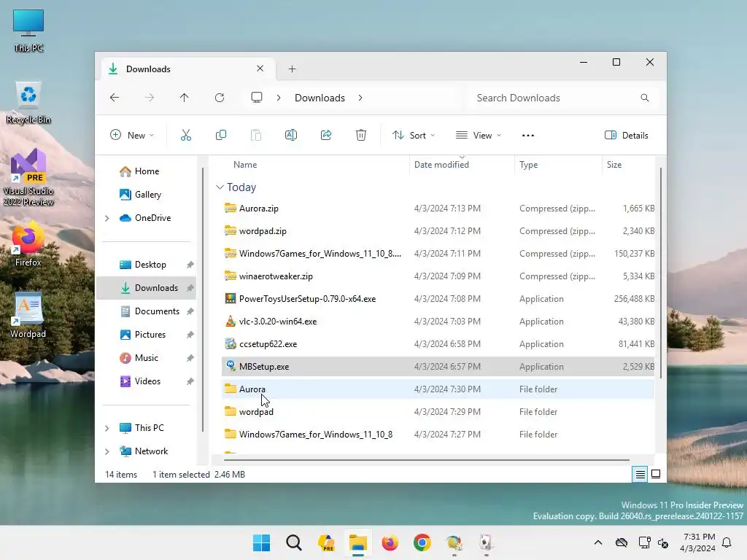Select the Aurora folder
This screenshot has height=560, width=747.
(x=438, y=389)
